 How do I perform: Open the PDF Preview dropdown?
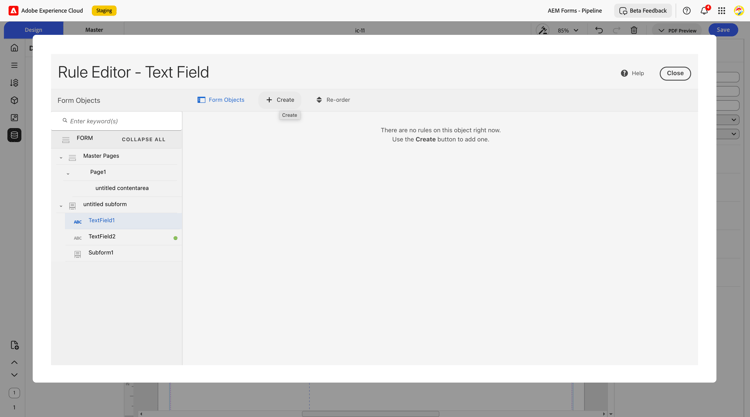[x=677, y=30]
